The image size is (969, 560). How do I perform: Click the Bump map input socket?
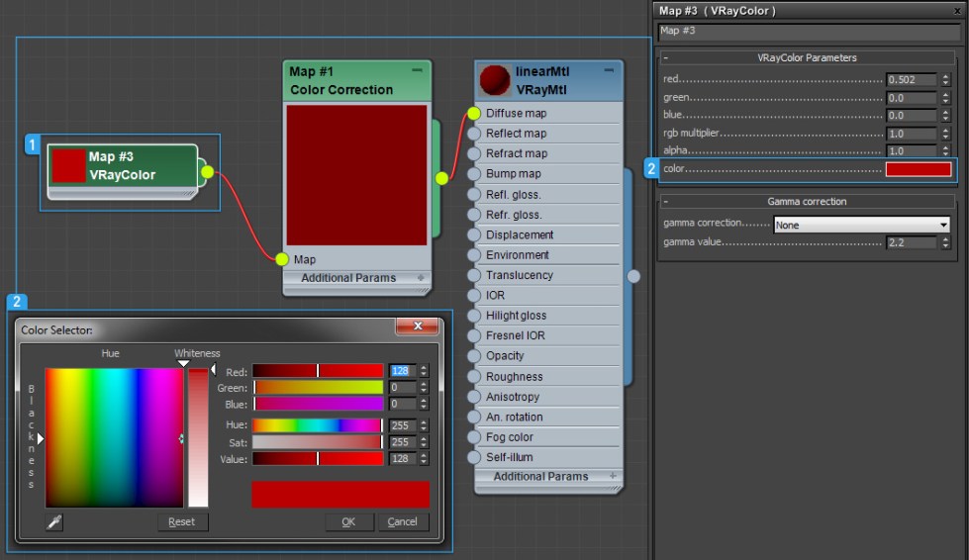(x=474, y=174)
